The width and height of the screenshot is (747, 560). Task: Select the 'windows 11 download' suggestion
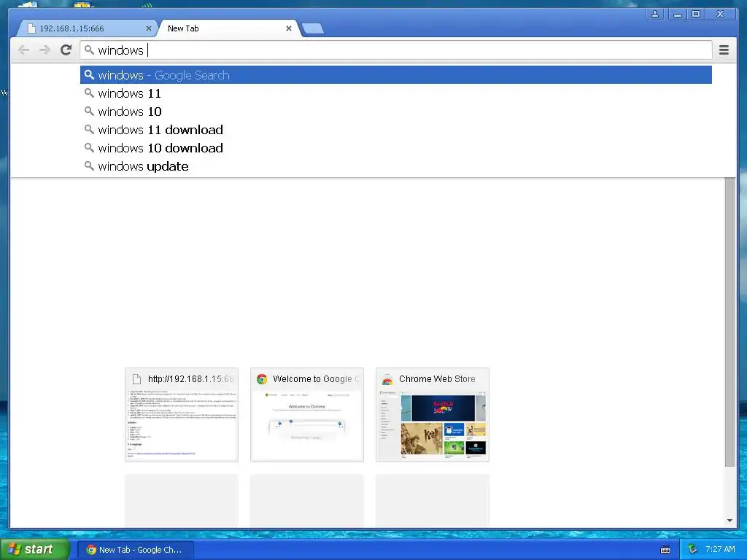pos(396,130)
